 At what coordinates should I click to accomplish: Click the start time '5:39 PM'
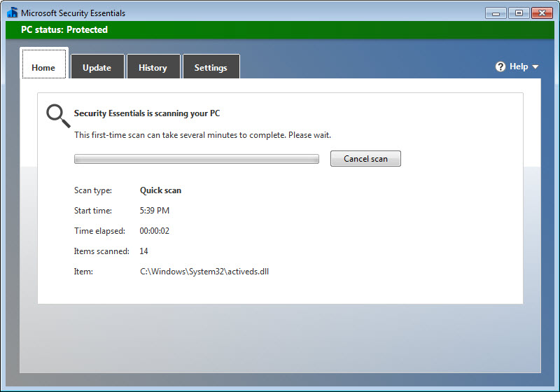(x=154, y=211)
